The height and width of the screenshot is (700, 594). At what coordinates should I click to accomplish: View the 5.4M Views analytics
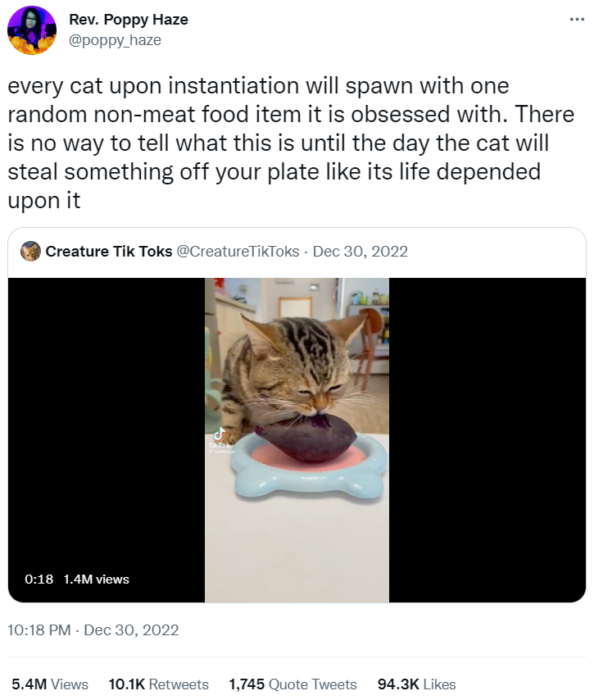pos(50,684)
